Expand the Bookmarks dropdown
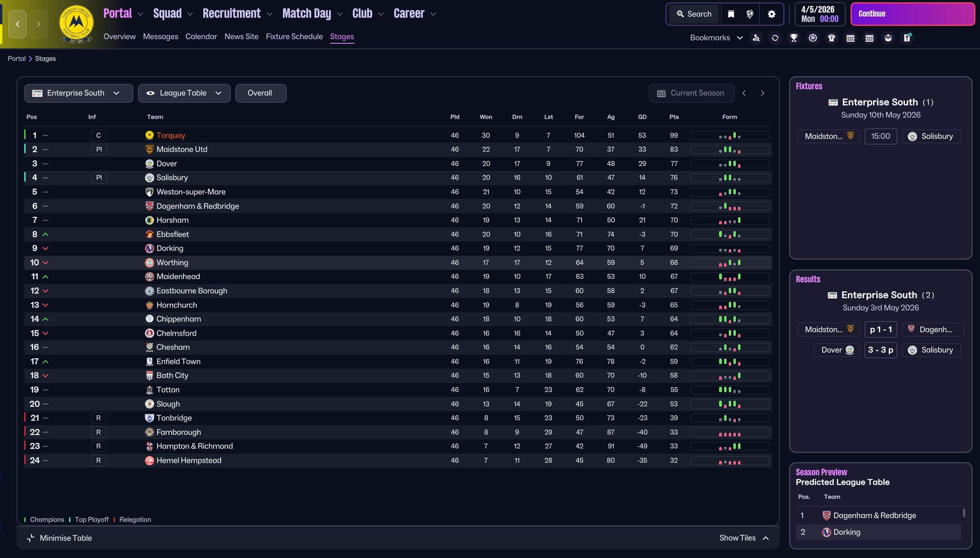This screenshot has width=980, height=558. 716,38
